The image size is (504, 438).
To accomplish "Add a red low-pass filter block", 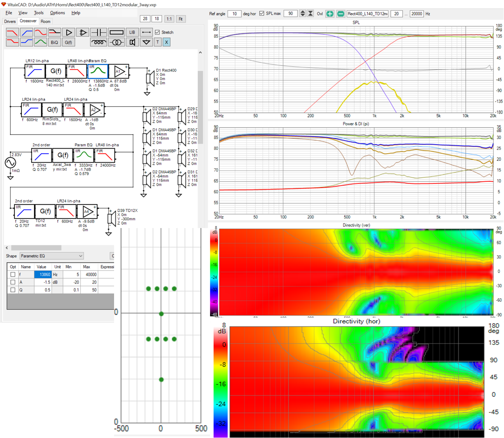I will tap(12, 32).
